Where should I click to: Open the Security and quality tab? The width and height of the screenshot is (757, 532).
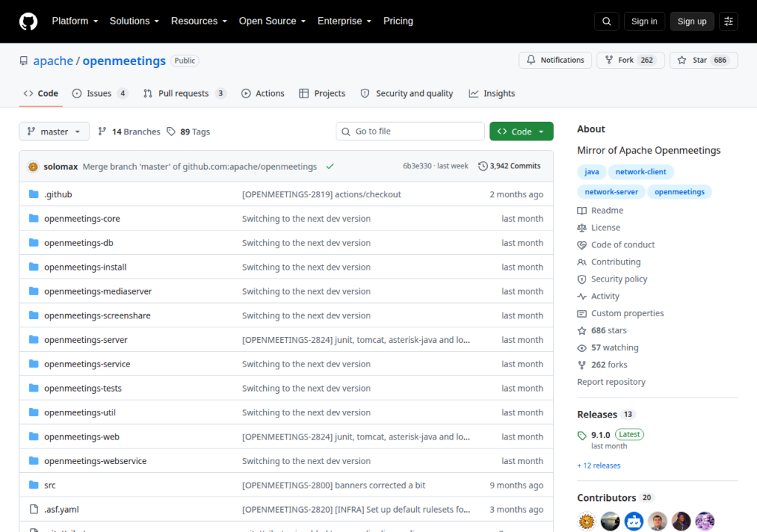click(407, 94)
